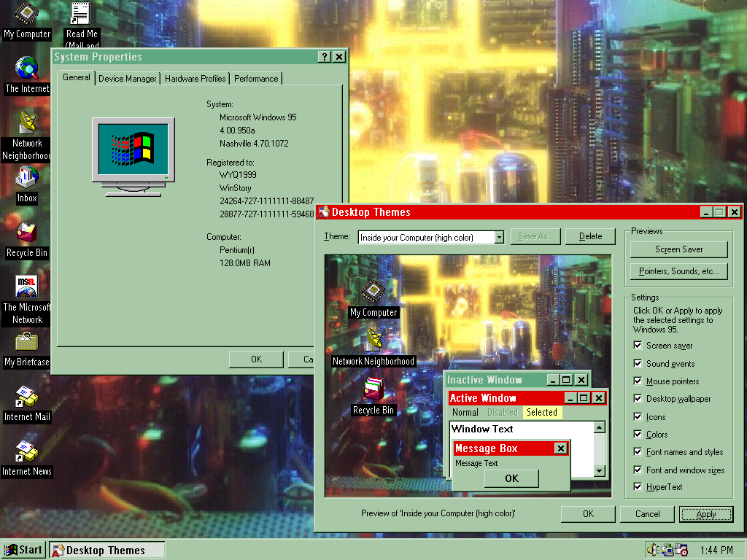Viewport: 747px width, 560px height.
Task: Click OK in System Properties dialog
Action: point(256,359)
